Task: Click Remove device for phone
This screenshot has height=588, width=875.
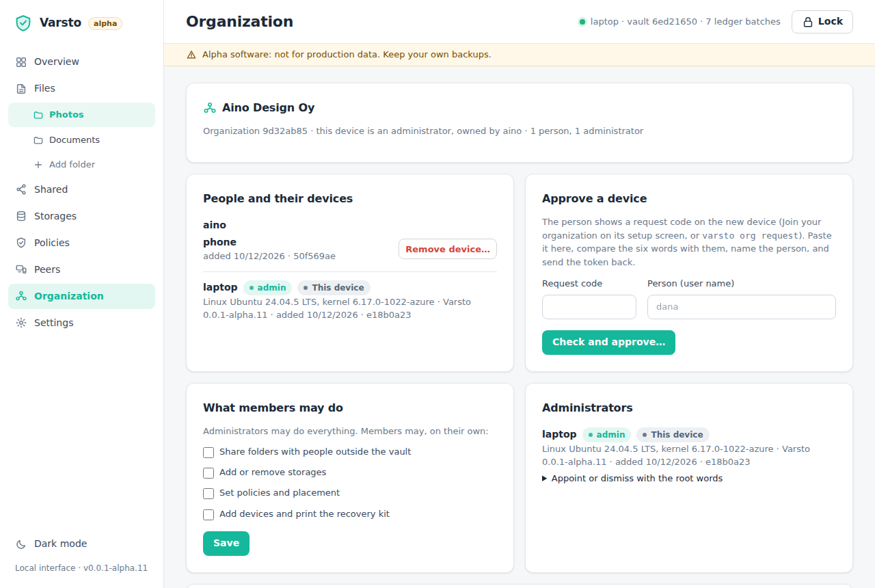Action: pyautogui.click(x=448, y=249)
